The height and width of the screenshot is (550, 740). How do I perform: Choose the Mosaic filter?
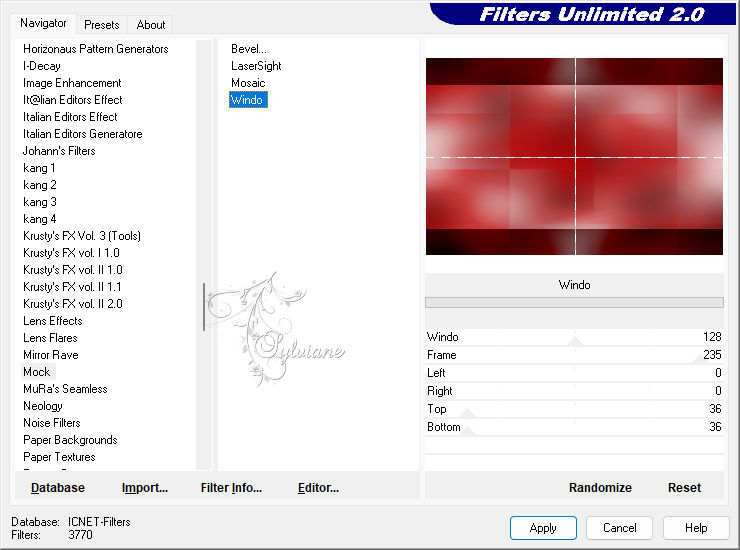click(x=248, y=83)
